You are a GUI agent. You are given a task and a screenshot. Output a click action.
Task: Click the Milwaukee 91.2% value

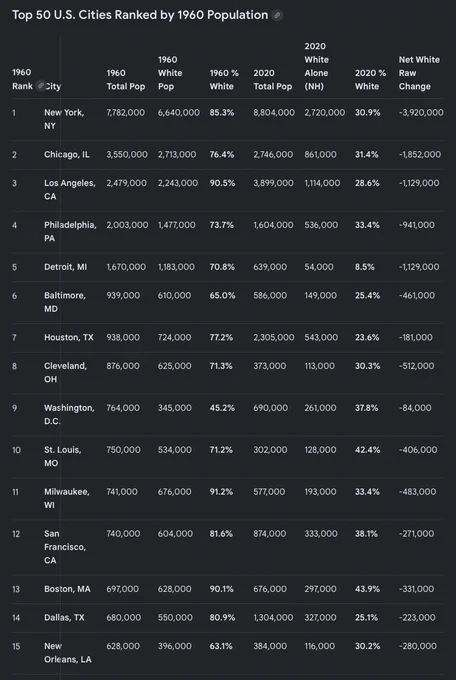point(221,491)
